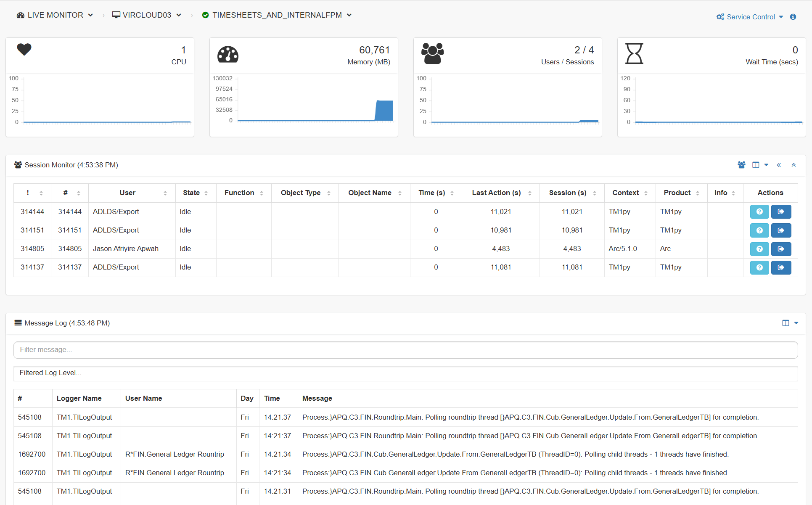The height and width of the screenshot is (505, 812).
Task: Sort sessions by State column
Action: 196,193
